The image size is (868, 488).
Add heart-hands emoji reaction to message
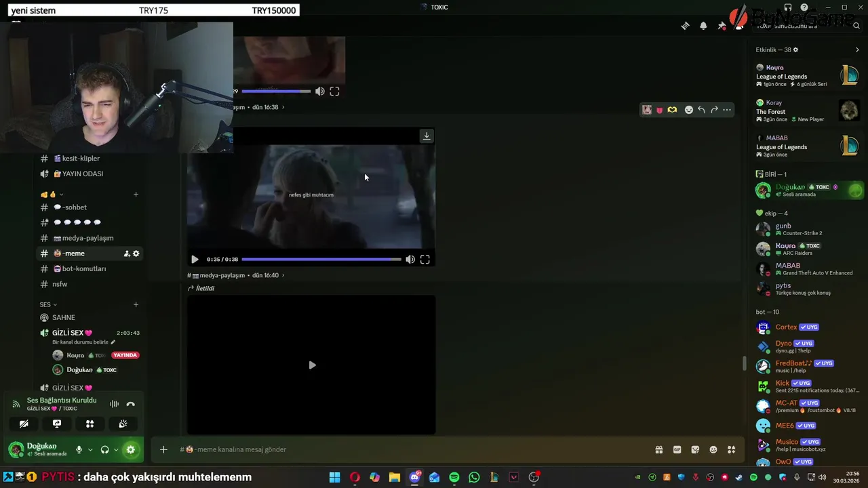(672, 110)
